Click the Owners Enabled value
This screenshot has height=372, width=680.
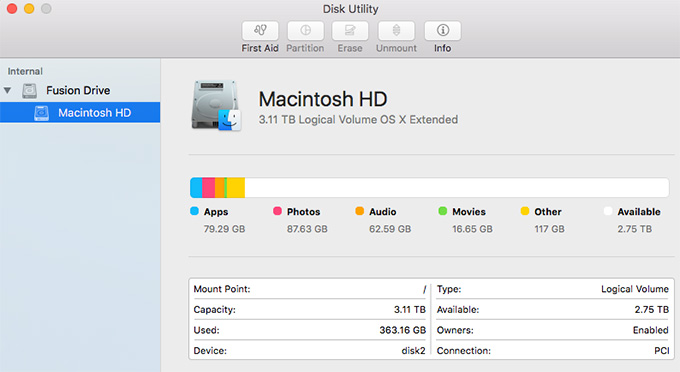[651, 330]
